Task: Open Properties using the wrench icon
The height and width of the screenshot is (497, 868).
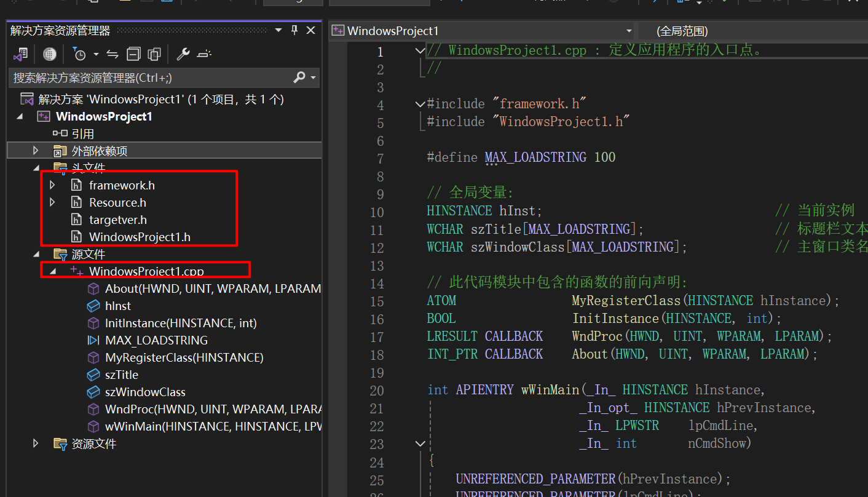Action: (x=183, y=54)
